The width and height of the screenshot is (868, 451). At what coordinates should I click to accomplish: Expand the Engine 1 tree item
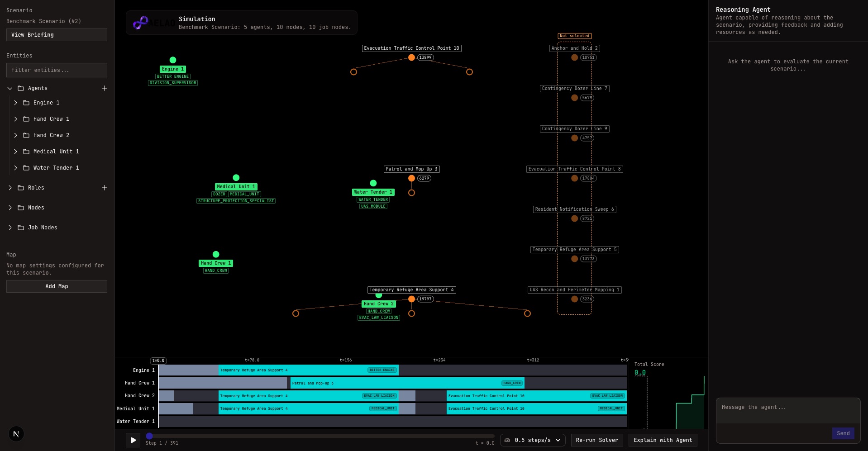click(15, 103)
